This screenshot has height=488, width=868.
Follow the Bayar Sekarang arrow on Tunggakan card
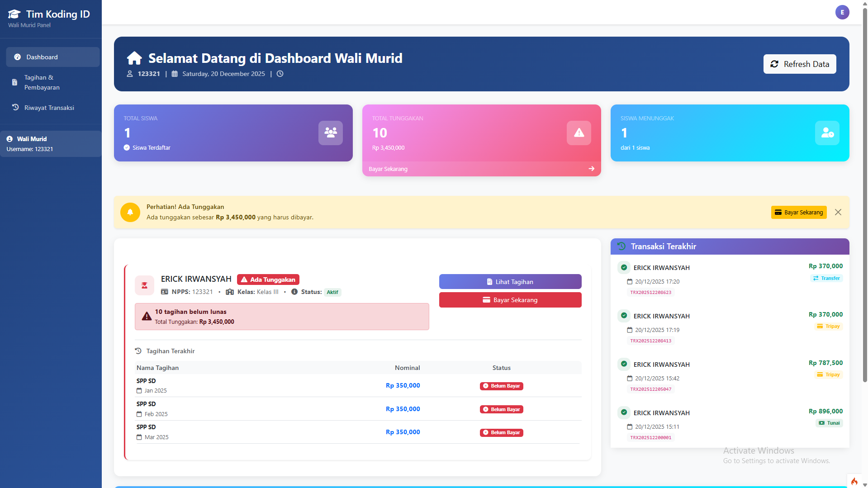click(591, 169)
